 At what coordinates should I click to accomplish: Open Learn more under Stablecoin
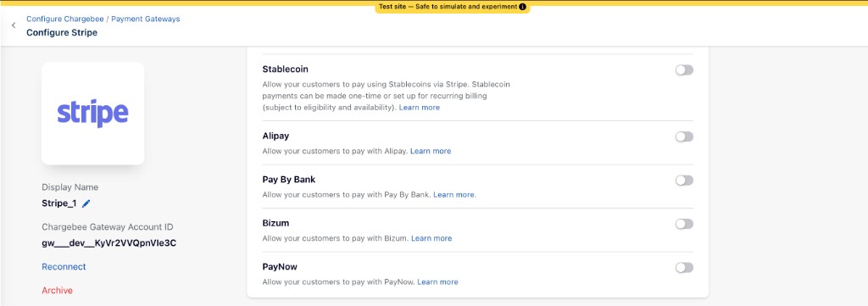[420, 108]
